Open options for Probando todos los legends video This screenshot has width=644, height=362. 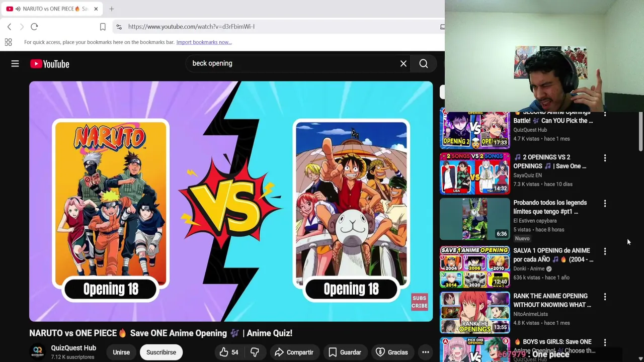tap(605, 204)
